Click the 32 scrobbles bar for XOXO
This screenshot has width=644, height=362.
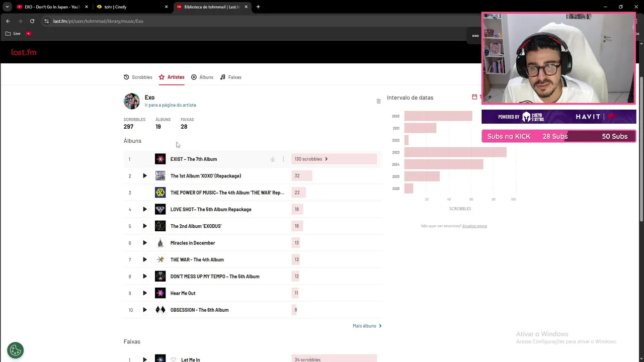coord(302,176)
